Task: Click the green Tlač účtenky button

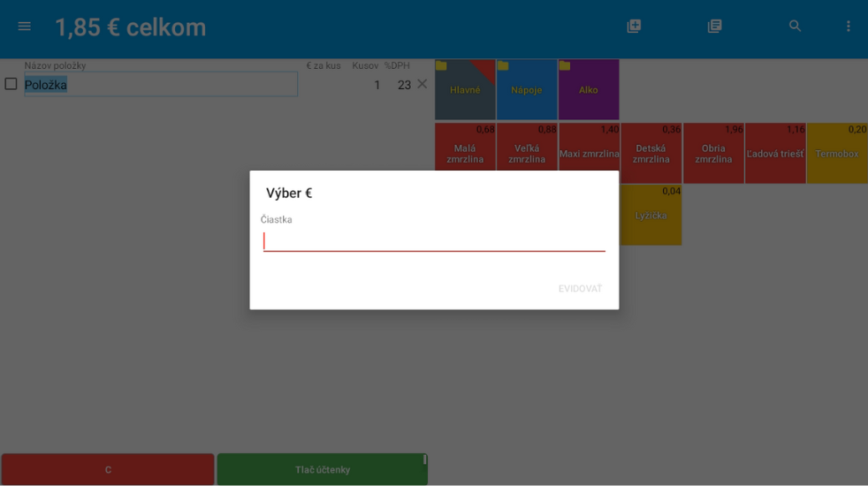Action: pyautogui.click(x=322, y=469)
